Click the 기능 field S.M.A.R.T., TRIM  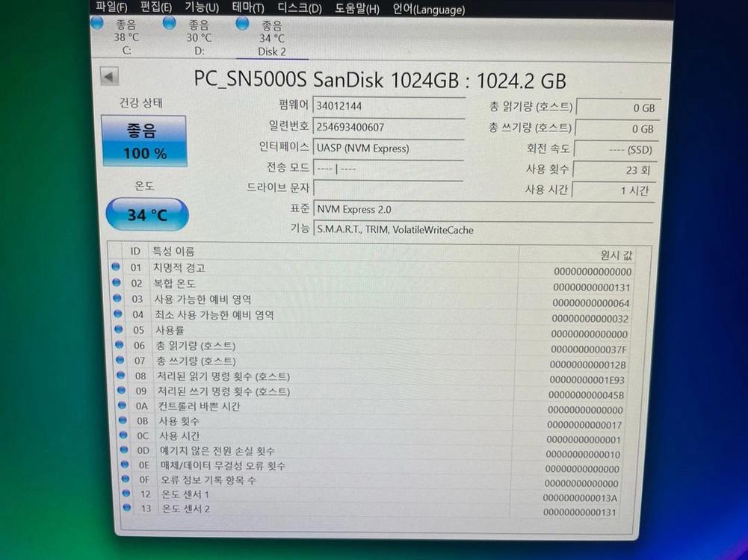(x=483, y=230)
